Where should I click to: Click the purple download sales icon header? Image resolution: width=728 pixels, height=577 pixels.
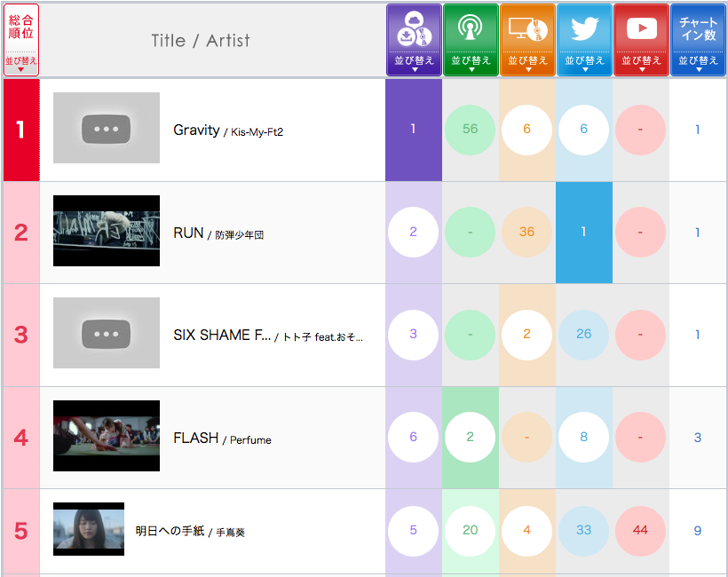tap(414, 29)
